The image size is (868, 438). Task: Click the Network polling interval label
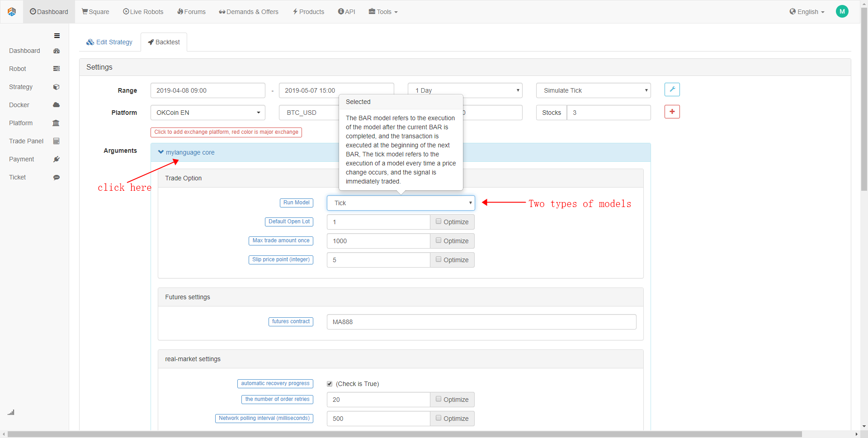(264, 419)
